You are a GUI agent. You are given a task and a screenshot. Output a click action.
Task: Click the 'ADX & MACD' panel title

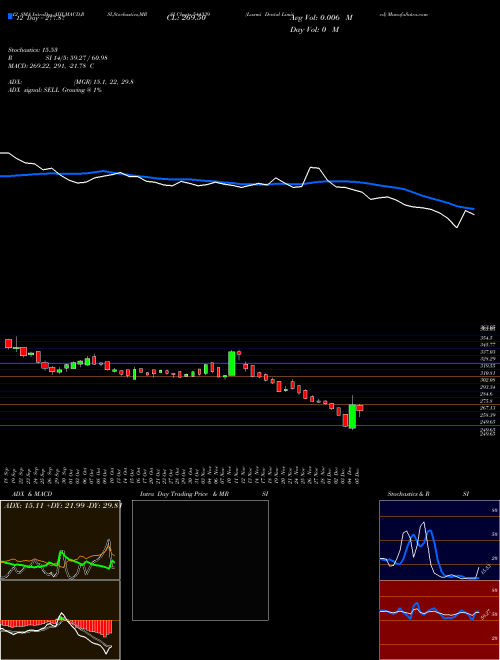pos(32,494)
